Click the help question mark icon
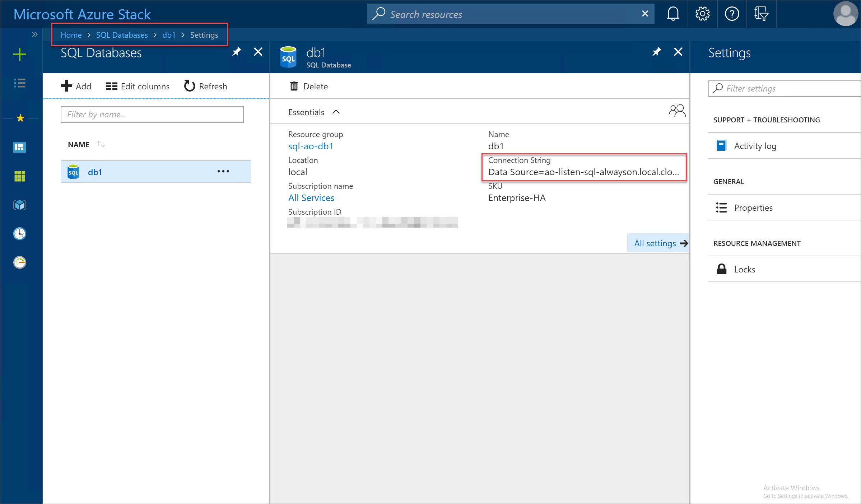This screenshot has width=861, height=504. point(731,14)
